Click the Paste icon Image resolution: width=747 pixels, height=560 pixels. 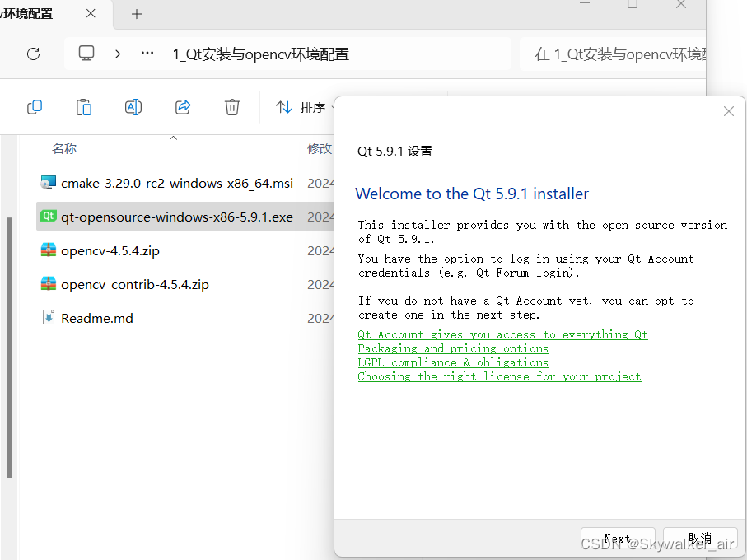click(83, 107)
